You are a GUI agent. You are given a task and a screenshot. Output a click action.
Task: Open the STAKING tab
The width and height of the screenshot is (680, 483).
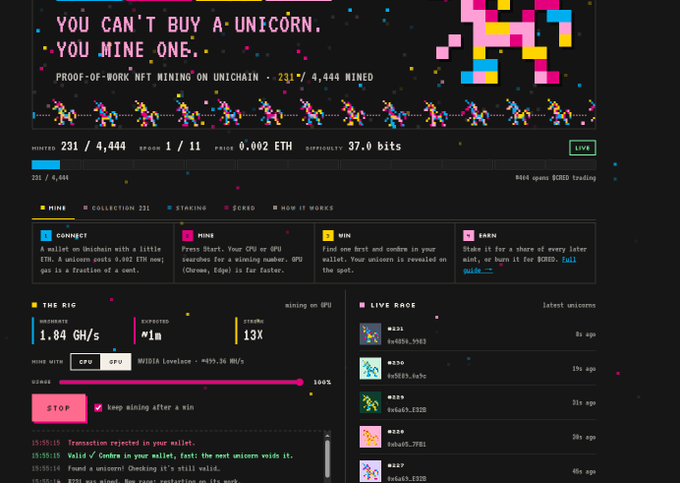[x=187, y=208]
